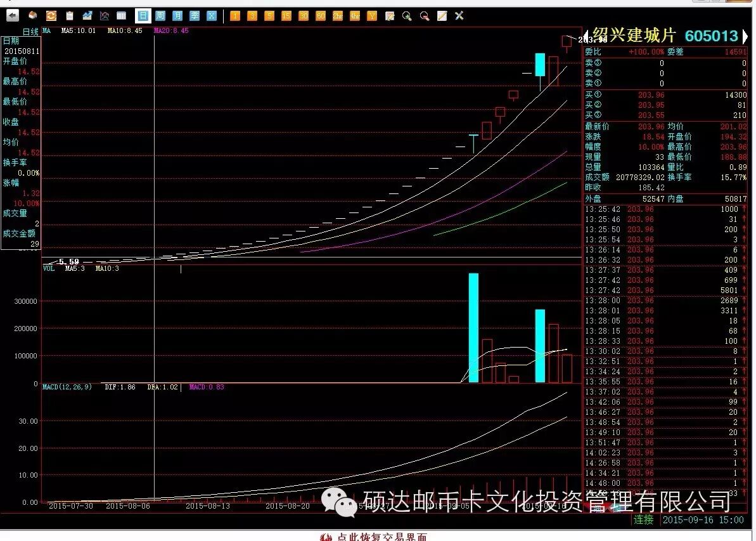Select the 1-minute chart button
The image size is (756, 541).
click(x=235, y=16)
